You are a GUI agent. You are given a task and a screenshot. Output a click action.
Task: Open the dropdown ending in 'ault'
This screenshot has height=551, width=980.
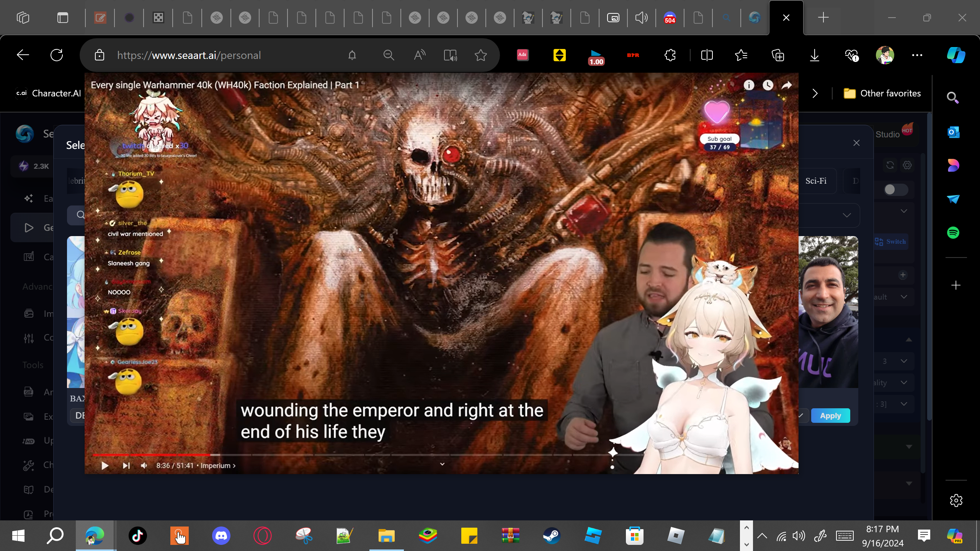click(894, 297)
